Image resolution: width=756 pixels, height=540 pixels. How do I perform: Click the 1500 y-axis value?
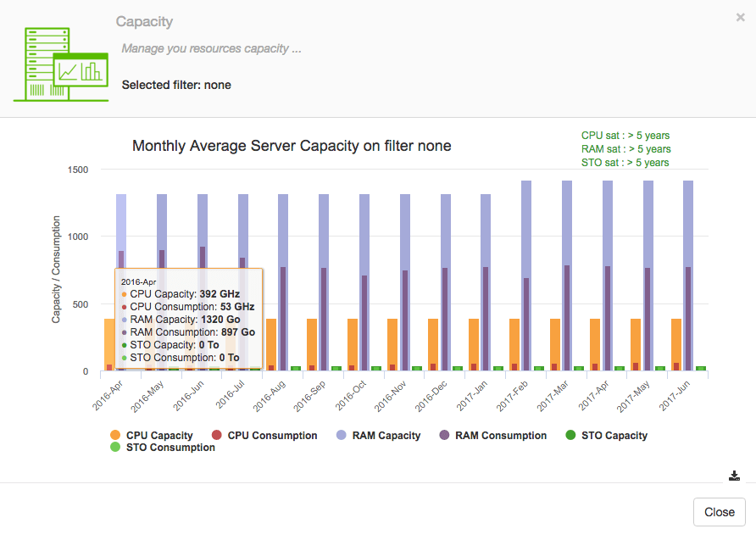[78, 170]
